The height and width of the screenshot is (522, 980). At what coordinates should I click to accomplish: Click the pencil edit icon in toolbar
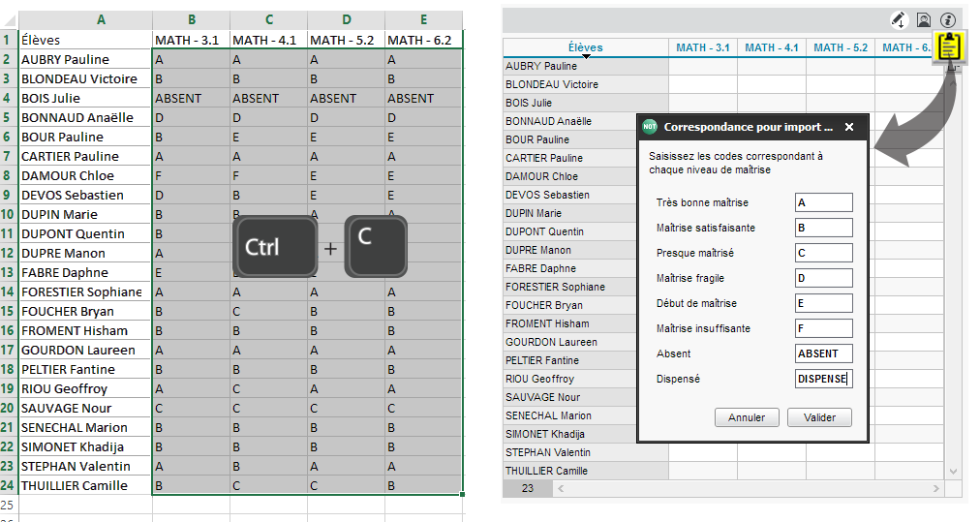[898, 20]
